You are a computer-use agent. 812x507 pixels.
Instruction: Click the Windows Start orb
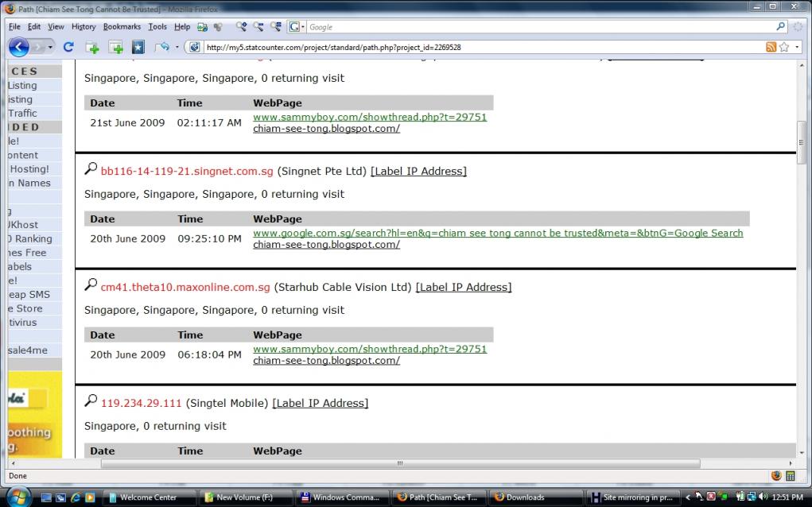18,497
